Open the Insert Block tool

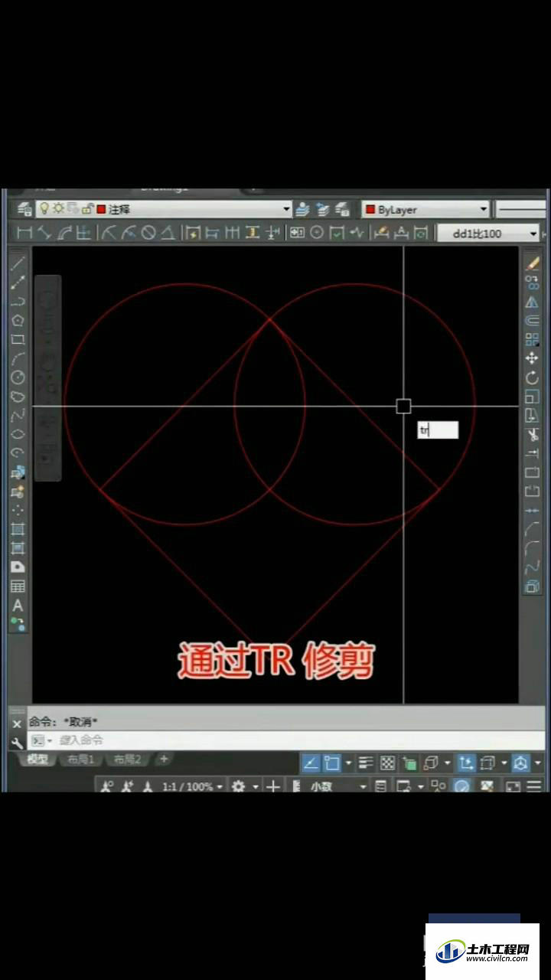click(x=18, y=472)
